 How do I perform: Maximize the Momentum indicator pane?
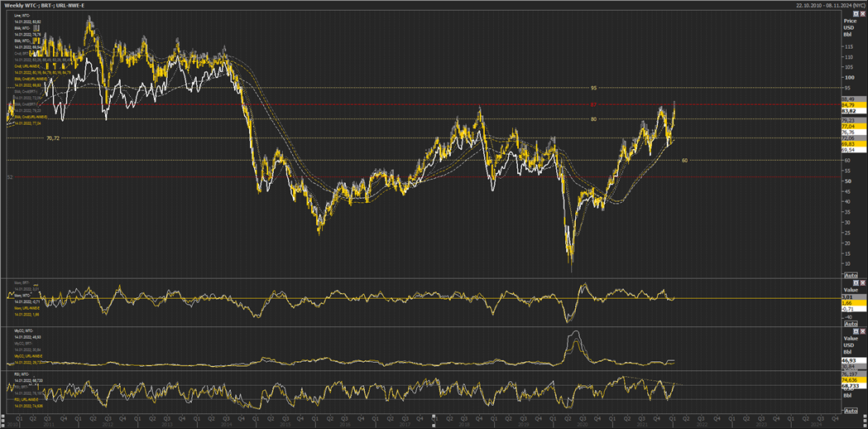[x=856, y=282]
